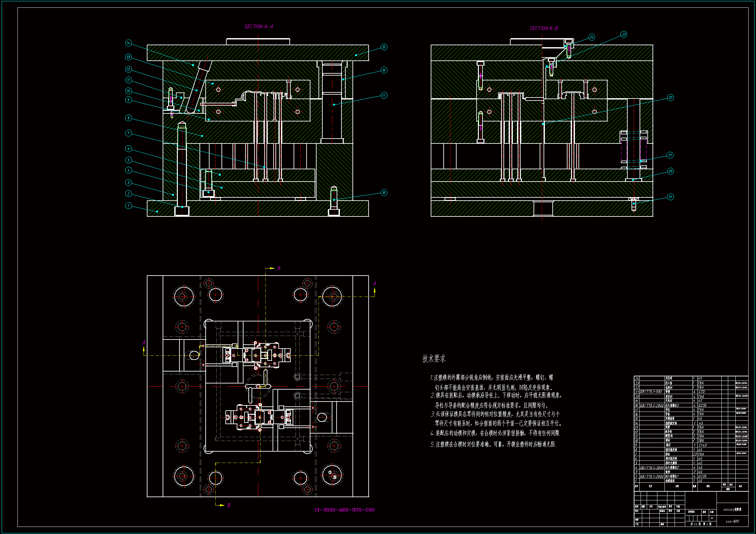This screenshot has width=756, height=534.
Task: Click technical requirement line 5 text
Action: (x=493, y=445)
